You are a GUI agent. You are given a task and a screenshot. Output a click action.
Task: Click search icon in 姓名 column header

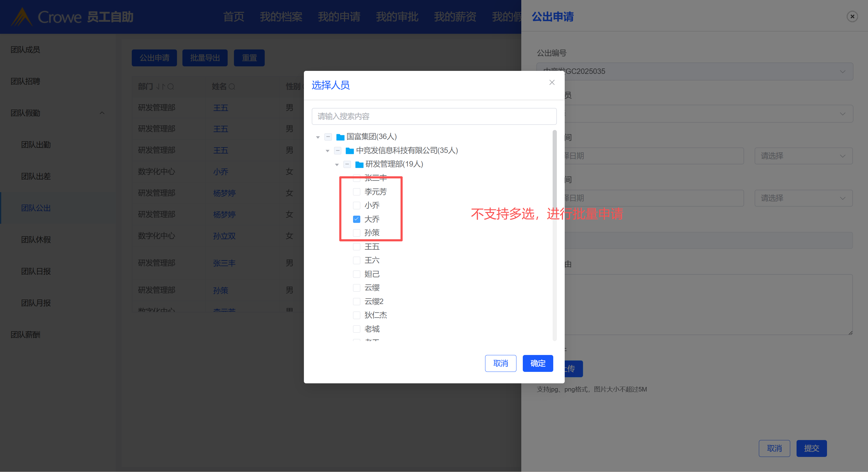232,87
